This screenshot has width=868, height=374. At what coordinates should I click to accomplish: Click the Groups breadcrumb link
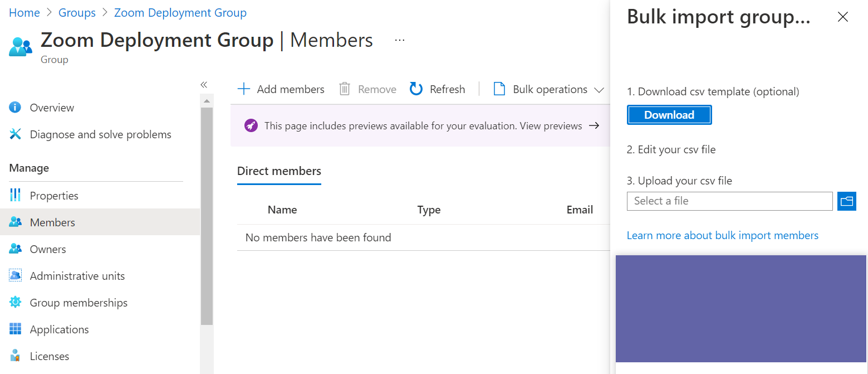77,12
